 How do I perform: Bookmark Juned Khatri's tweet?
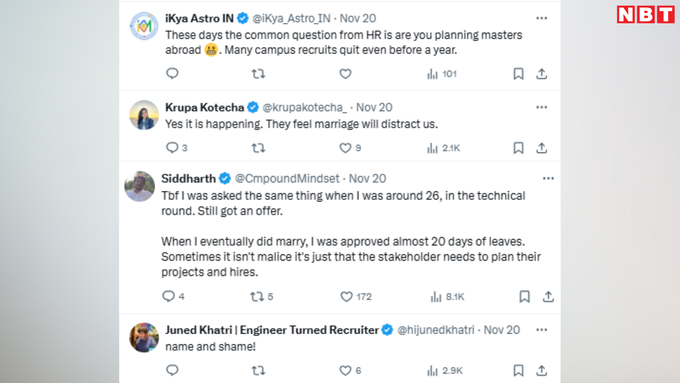coord(518,370)
